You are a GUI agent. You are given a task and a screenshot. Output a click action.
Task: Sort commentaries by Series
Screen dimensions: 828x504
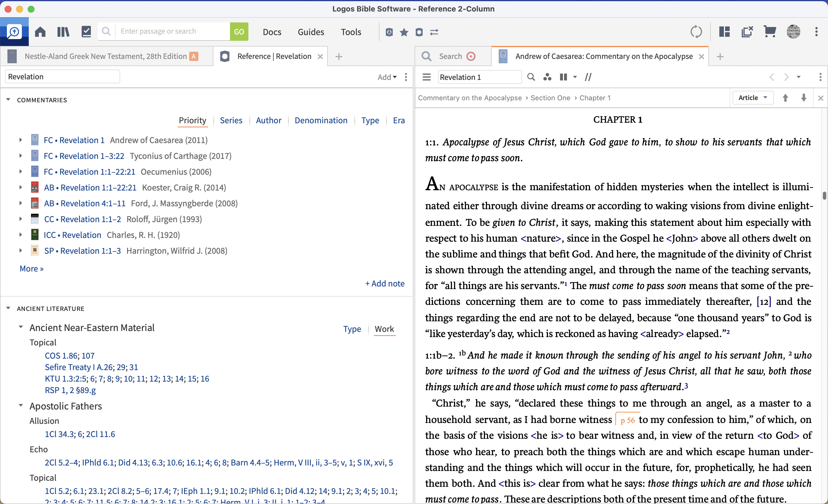click(x=231, y=120)
